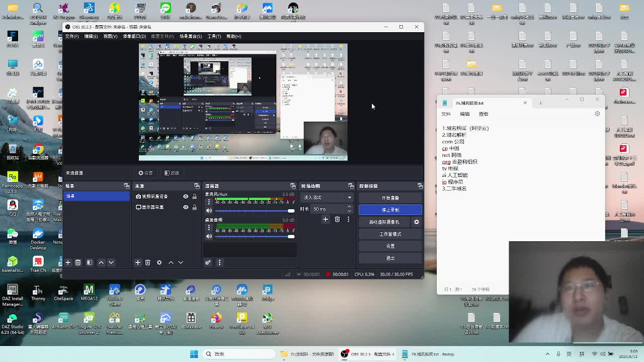Screen dimensions: 644x362
Task: Add a transition with plus icon
Action: click(326, 219)
